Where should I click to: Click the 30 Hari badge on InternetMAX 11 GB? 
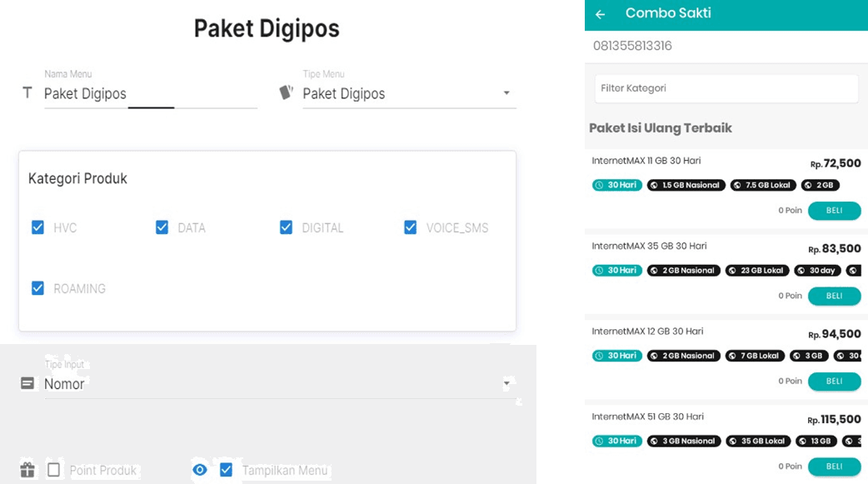(x=617, y=185)
